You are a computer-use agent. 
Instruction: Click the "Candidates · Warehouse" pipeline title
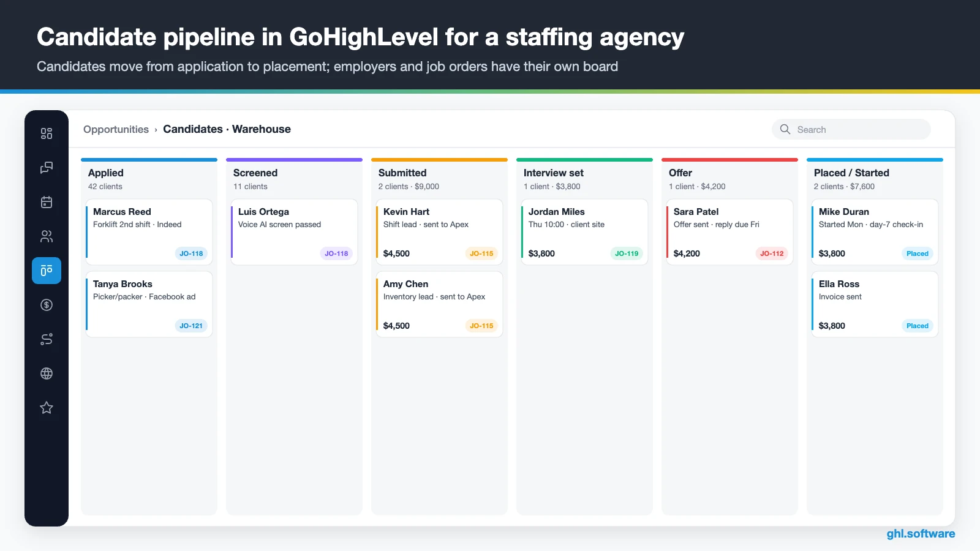tap(227, 129)
